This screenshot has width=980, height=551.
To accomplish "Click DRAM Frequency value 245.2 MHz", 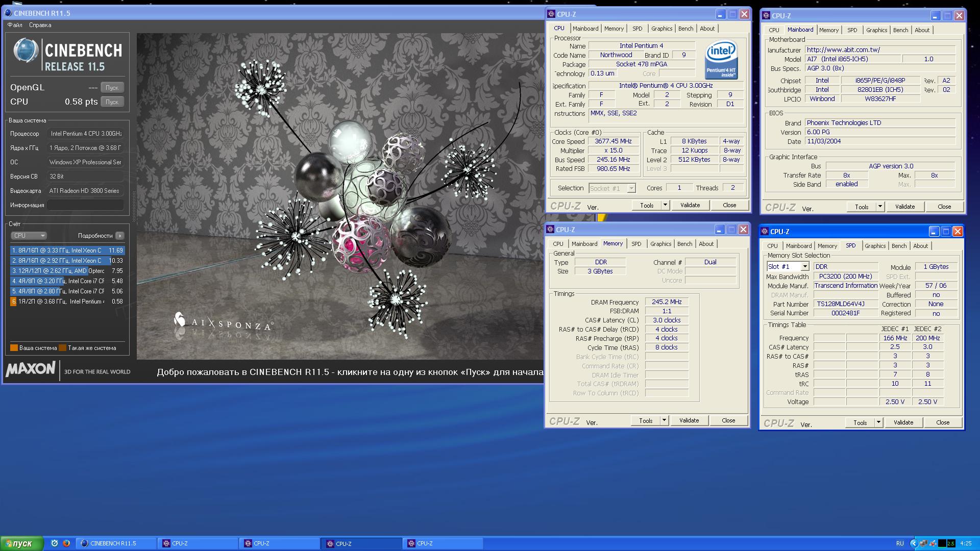I will (667, 302).
